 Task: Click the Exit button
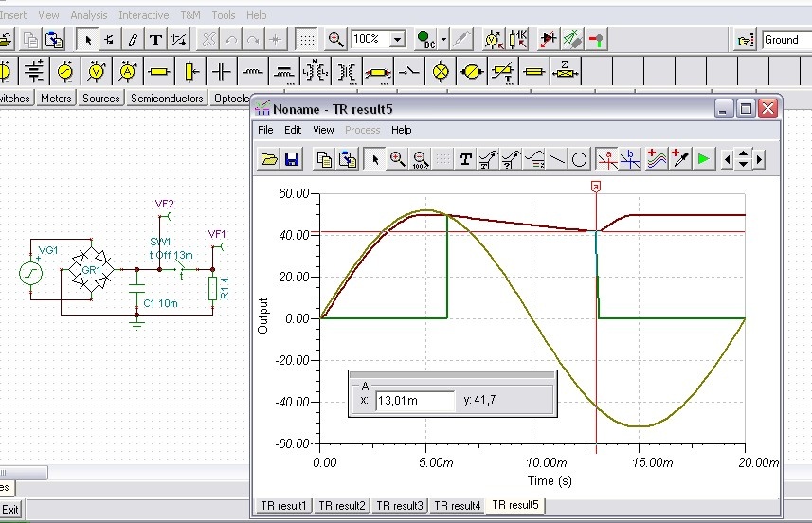coord(10,509)
